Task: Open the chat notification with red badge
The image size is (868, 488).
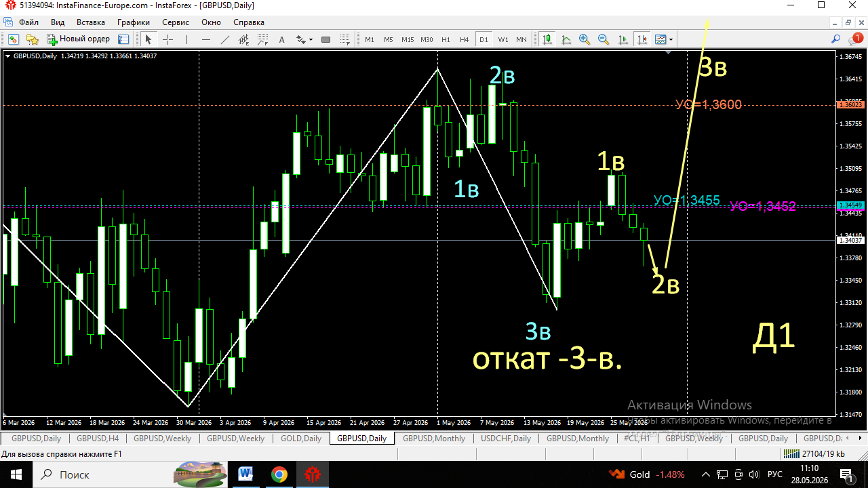Action: point(855,39)
